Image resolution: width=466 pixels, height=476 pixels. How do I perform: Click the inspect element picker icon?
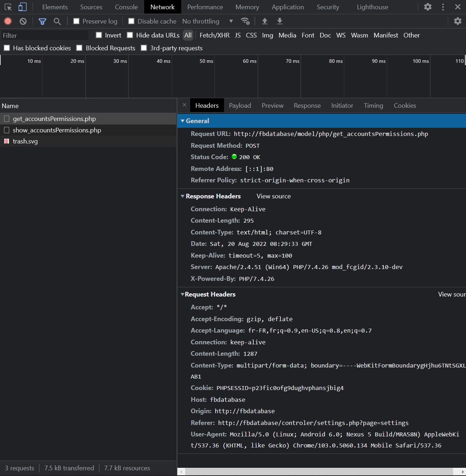pos(8,7)
